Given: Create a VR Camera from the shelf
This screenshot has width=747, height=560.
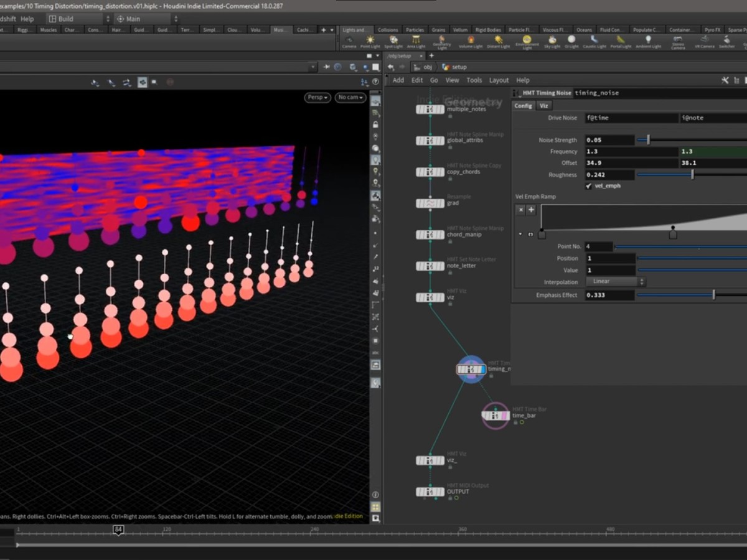Looking at the screenshot, I should click(x=704, y=40).
